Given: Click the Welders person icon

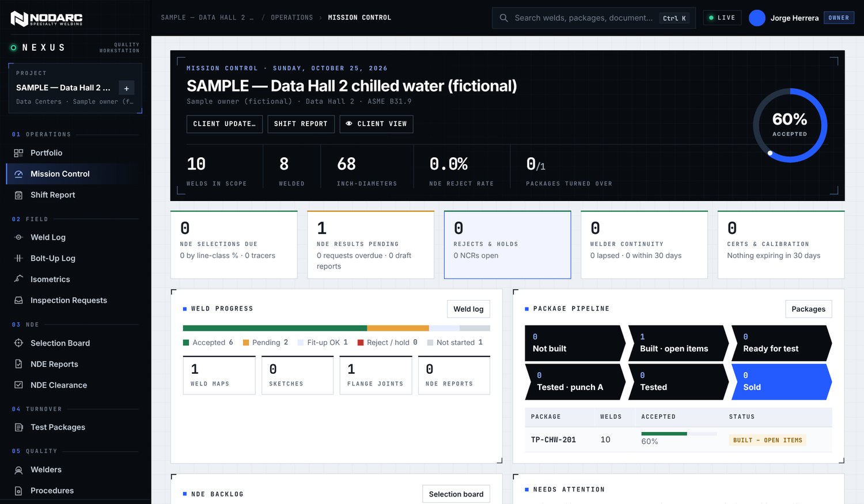Looking at the screenshot, I should (x=18, y=470).
